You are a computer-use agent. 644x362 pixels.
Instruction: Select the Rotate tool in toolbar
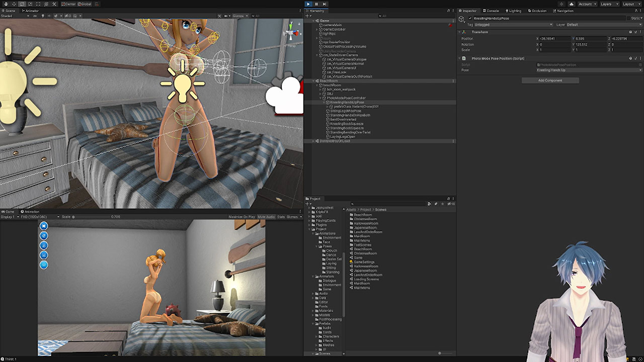point(22,4)
